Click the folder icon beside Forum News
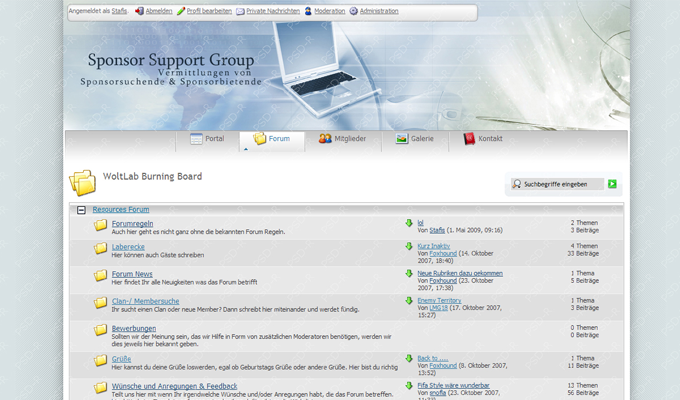 [x=100, y=276]
